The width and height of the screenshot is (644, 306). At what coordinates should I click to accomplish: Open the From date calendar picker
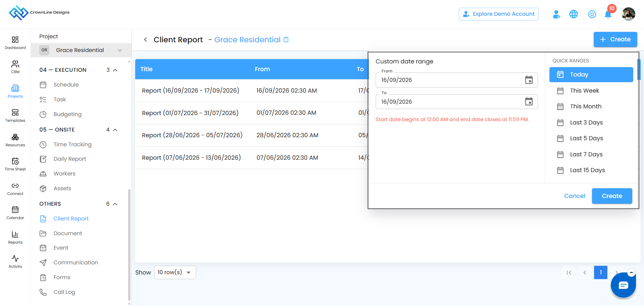point(529,80)
